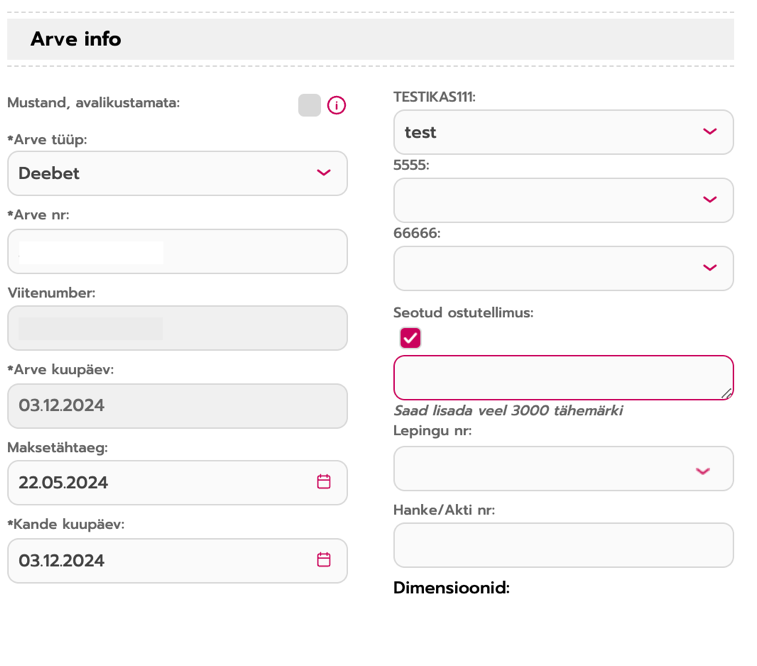Click the Arve kuupäev date field

click(x=177, y=406)
